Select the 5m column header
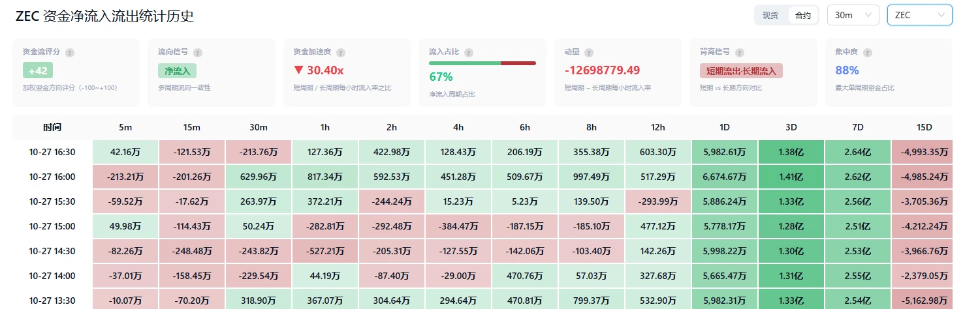Screen dimensions: 980x309 (x=125, y=127)
